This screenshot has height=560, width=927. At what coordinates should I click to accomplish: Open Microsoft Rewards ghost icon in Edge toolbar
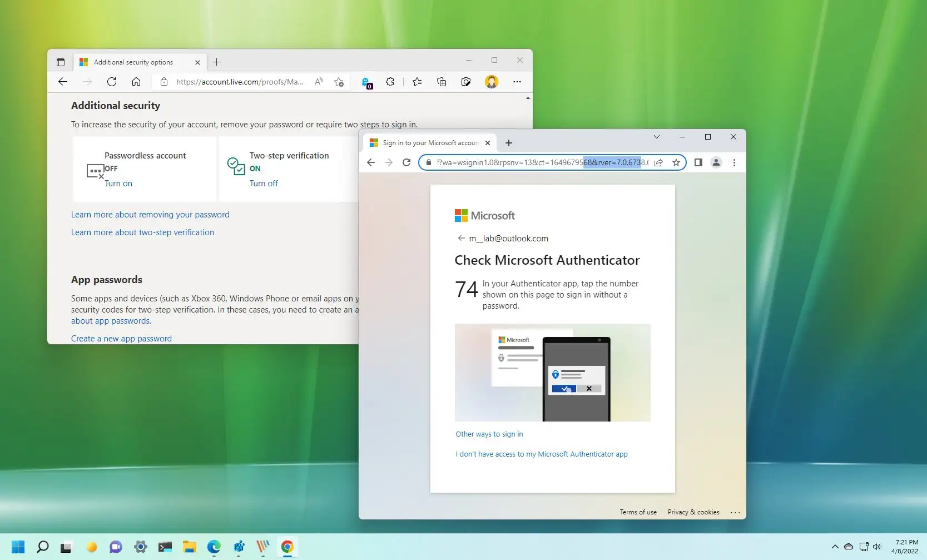(366, 82)
